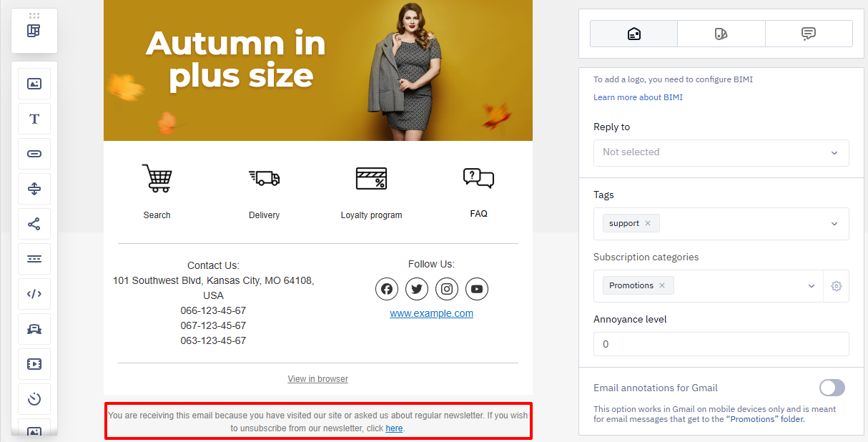
Task: Open subscription categories settings gear
Action: coord(837,286)
